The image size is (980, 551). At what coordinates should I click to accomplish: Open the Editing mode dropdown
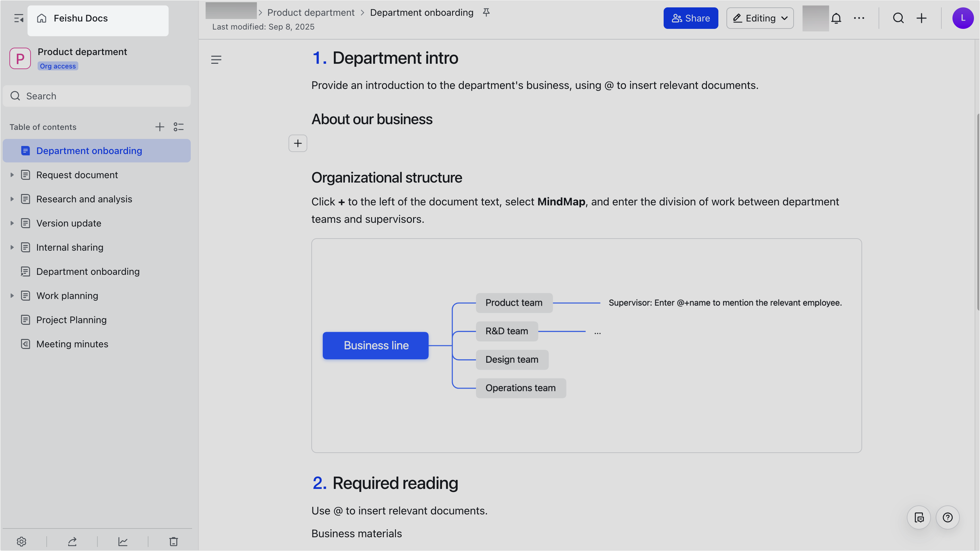pos(760,18)
